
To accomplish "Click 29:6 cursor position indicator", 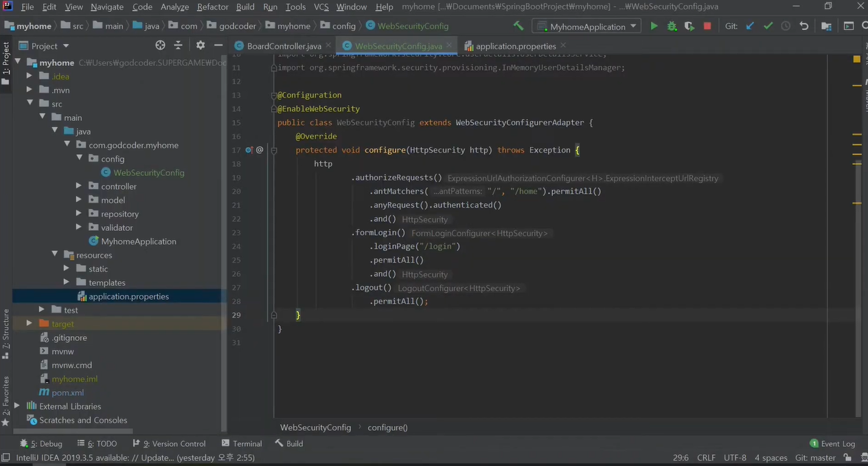I will coord(681,458).
